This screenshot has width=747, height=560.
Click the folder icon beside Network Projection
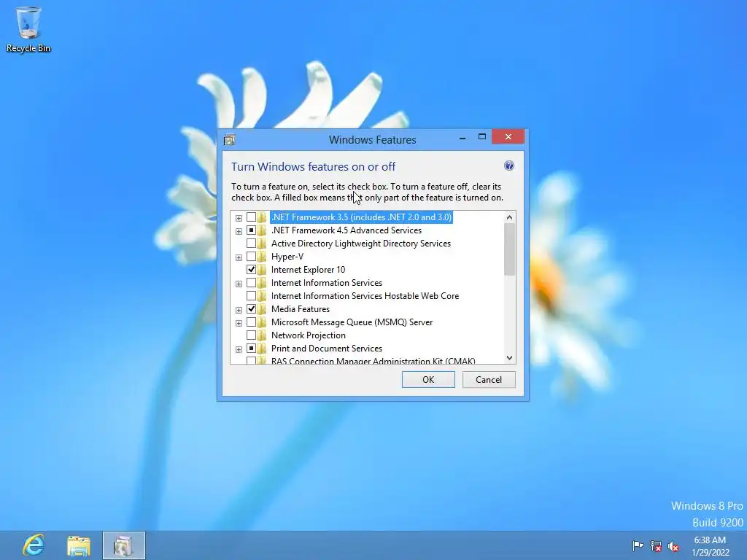click(262, 335)
